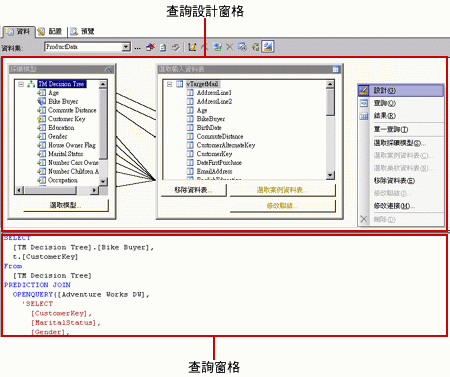Click the results grid icon in context menu
This screenshot has height=377, width=450.
[364, 116]
